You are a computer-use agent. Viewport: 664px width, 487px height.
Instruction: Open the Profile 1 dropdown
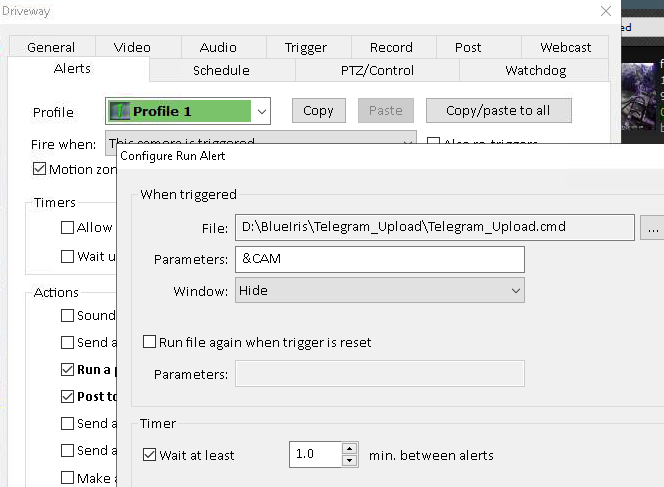click(x=261, y=111)
